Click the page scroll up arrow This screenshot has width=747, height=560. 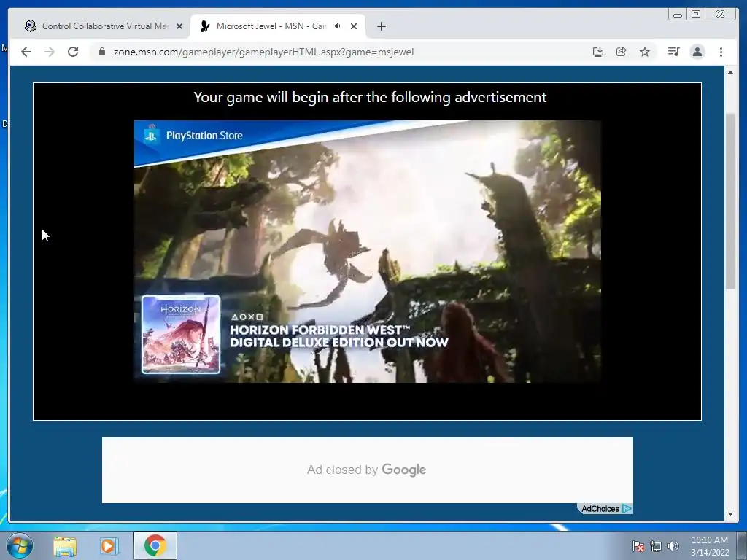coord(730,72)
